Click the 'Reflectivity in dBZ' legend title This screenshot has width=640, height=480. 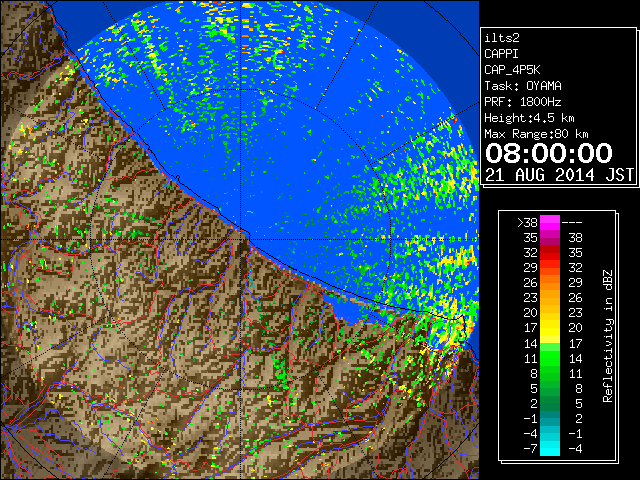click(x=608, y=336)
